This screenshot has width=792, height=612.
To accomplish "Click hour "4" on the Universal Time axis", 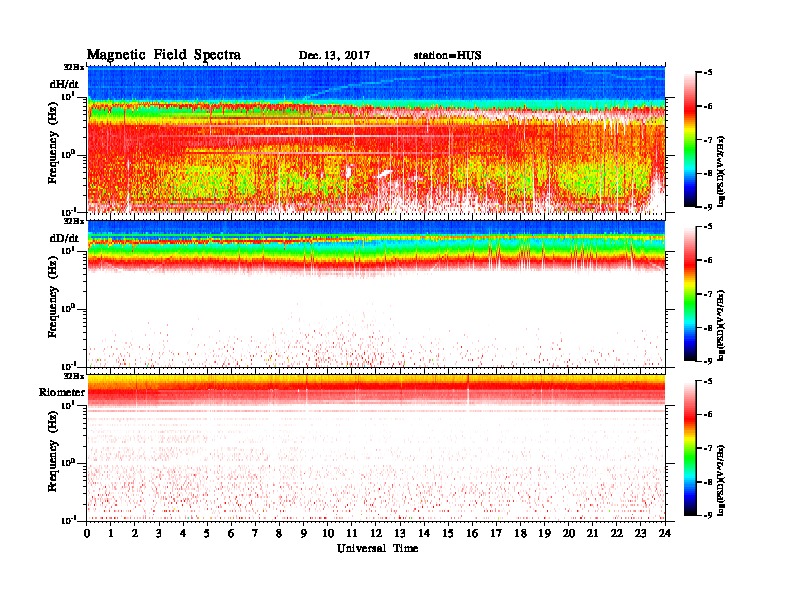I will [183, 533].
